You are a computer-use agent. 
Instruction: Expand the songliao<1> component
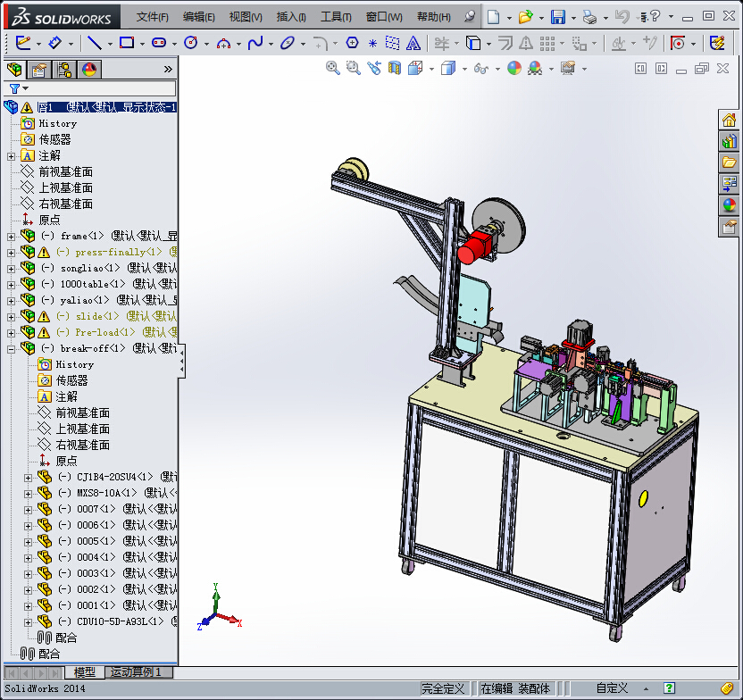pyautogui.click(x=12, y=269)
